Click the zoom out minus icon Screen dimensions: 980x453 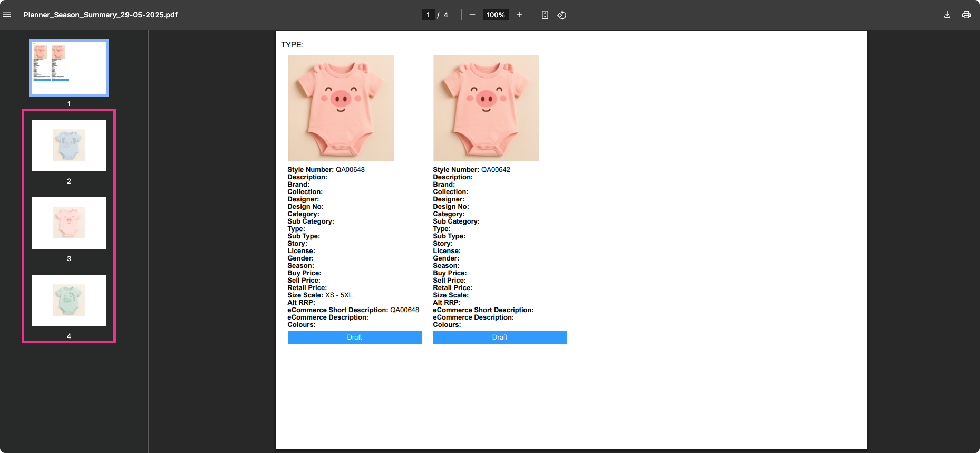coord(472,15)
